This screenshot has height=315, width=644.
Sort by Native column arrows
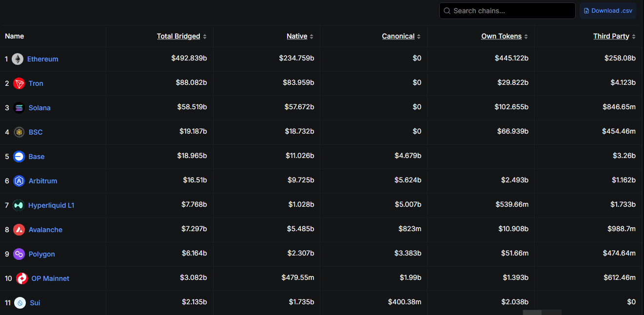click(x=312, y=37)
